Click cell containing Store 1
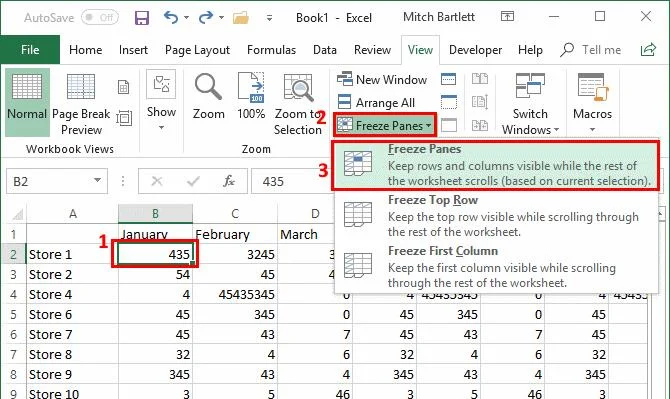 [x=72, y=254]
